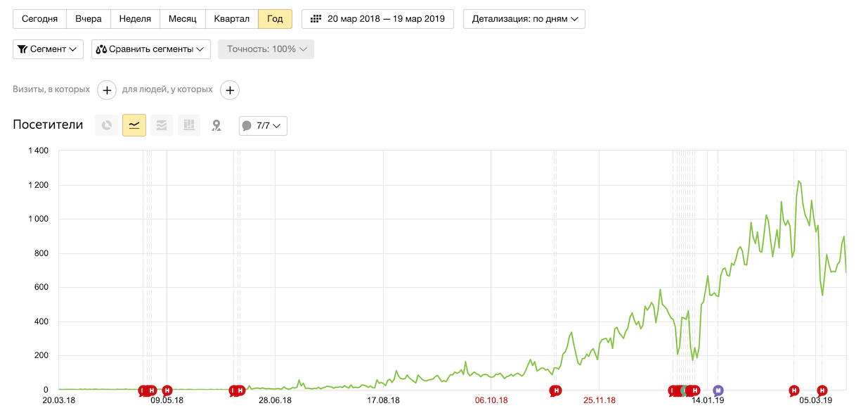Open the date range calendar picker
Viewport: 868px width, 420px height.
[377, 19]
